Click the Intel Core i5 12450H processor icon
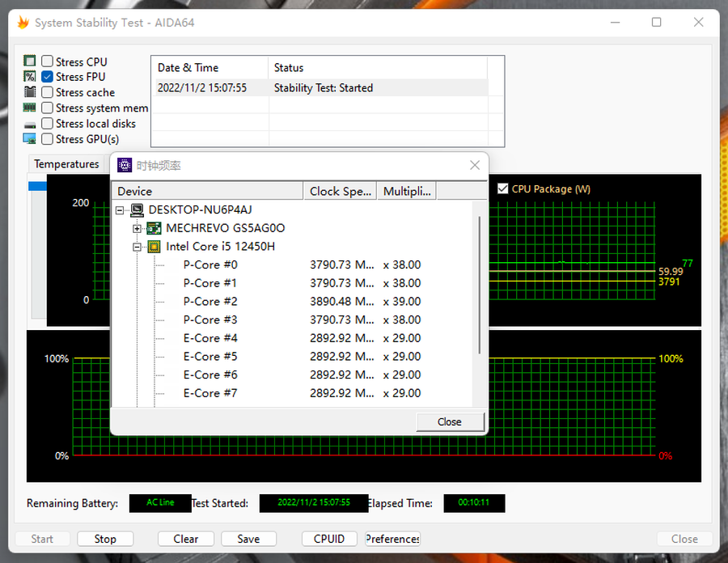The height and width of the screenshot is (563, 728). click(154, 247)
